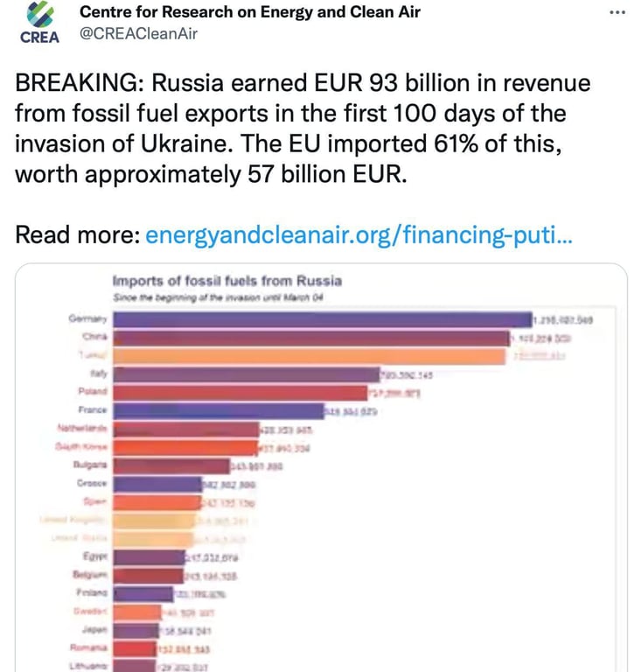Image resolution: width=634 pixels, height=672 pixels.
Task: Open the three-dot more options menu
Action: (x=617, y=12)
